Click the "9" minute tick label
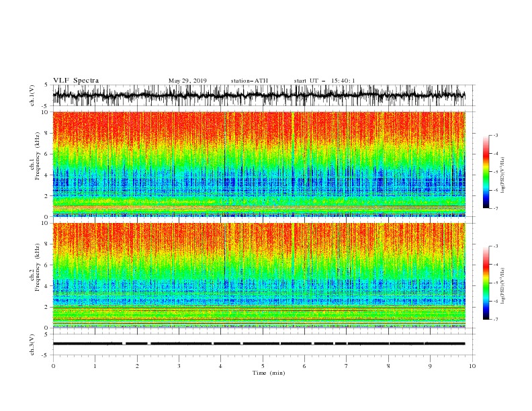This screenshot has height=411, width=532. 430,366
